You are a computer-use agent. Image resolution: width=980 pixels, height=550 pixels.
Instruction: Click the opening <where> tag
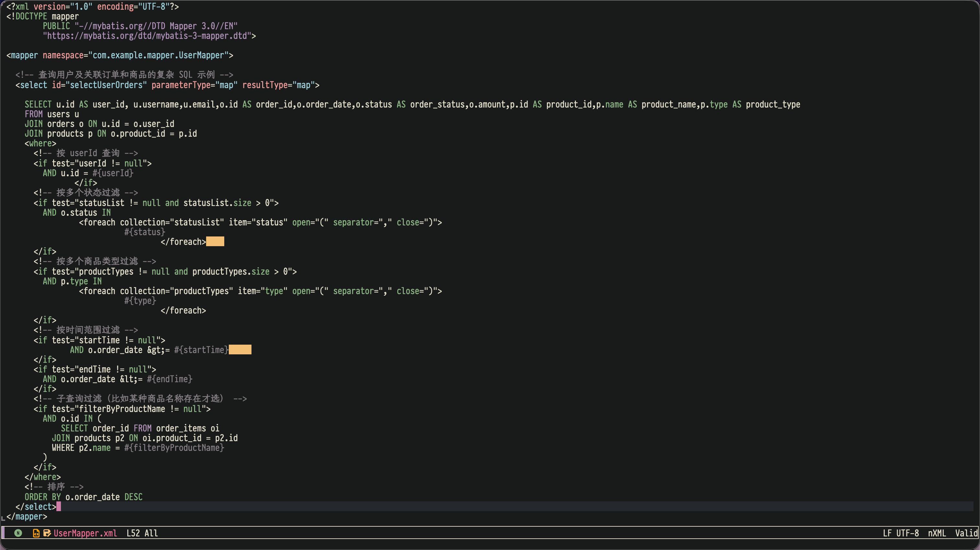pos(40,143)
